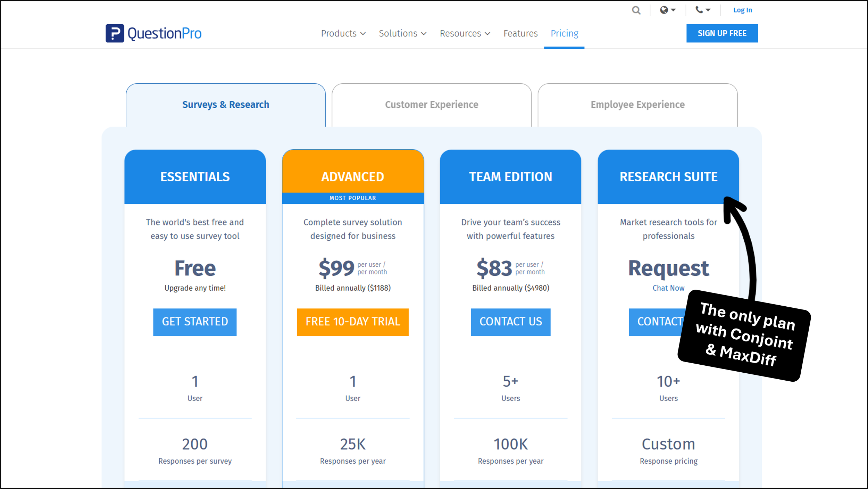Image resolution: width=868 pixels, height=489 pixels.
Task: Click the '25K Responses per year' value
Action: pyautogui.click(x=353, y=451)
